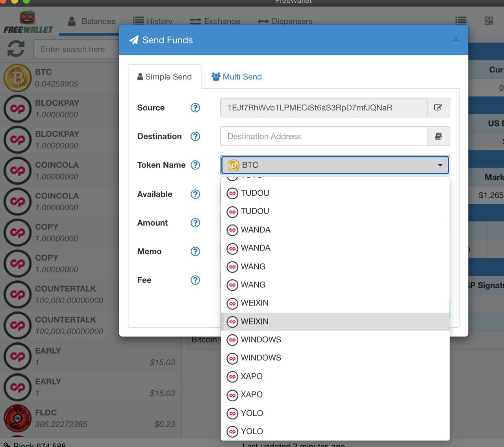Click the Source address field
Screen dimensions: 504x447
(x=324, y=108)
